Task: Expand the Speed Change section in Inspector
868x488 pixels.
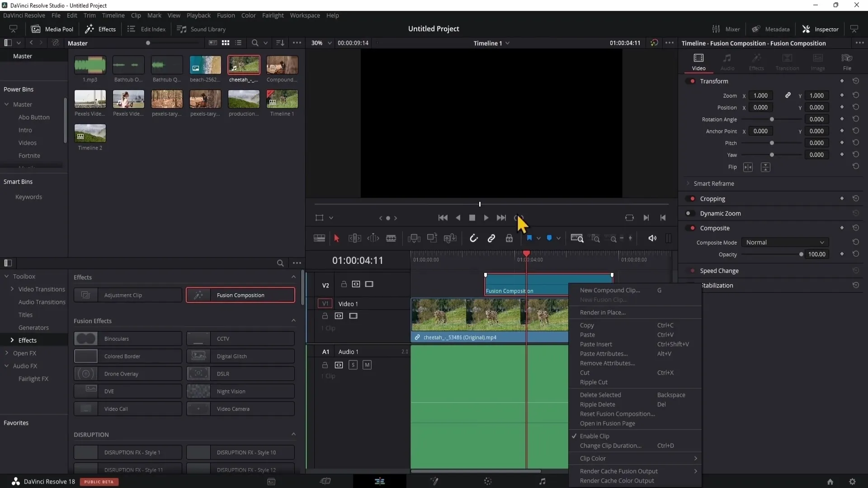Action: click(720, 271)
